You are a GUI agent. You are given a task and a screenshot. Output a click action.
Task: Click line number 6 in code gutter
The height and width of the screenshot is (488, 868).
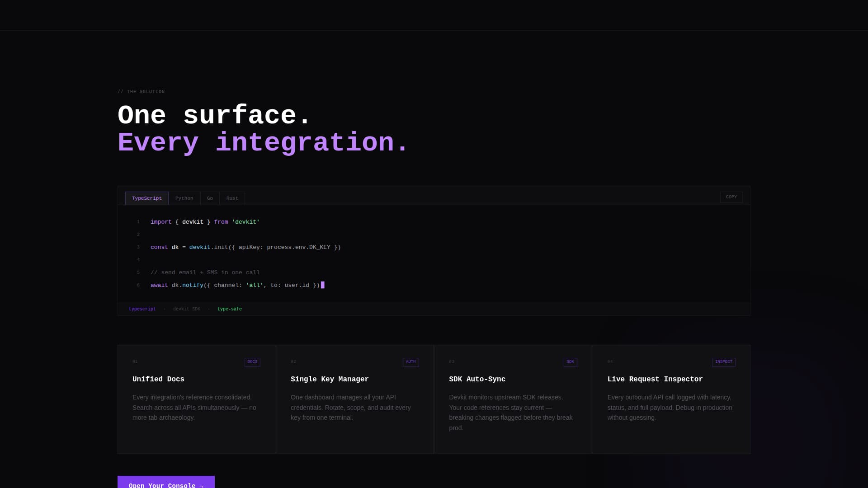click(138, 285)
